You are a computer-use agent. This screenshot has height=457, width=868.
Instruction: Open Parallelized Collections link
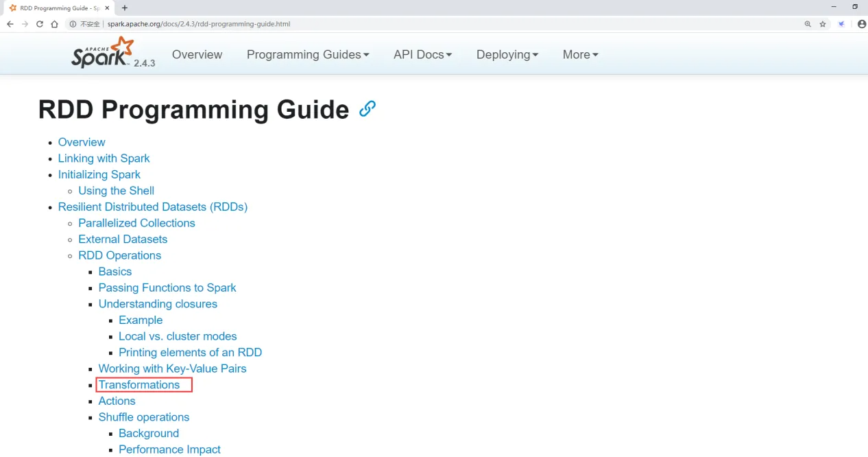[x=136, y=223]
